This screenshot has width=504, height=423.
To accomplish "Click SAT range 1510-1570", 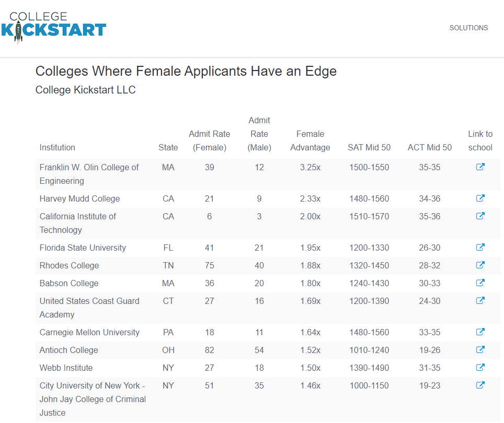I will pyautogui.click(x=369, y=216).
